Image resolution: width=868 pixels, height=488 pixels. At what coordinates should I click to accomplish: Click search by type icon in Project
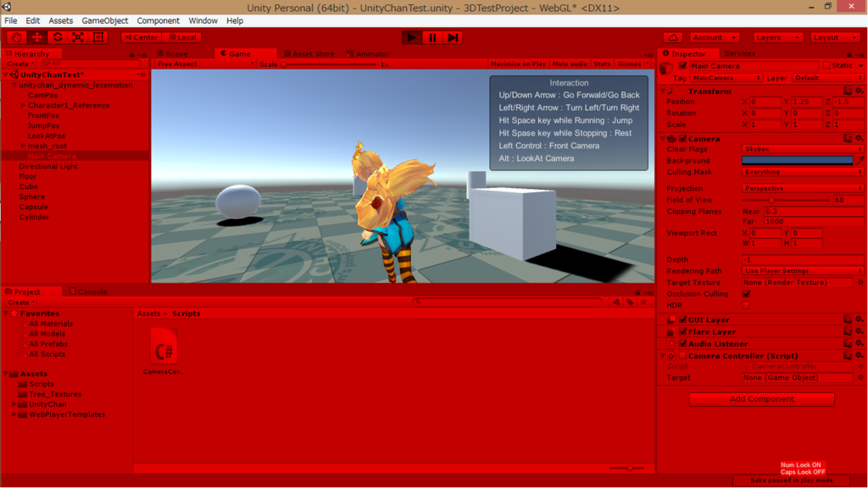pos(616,302)
